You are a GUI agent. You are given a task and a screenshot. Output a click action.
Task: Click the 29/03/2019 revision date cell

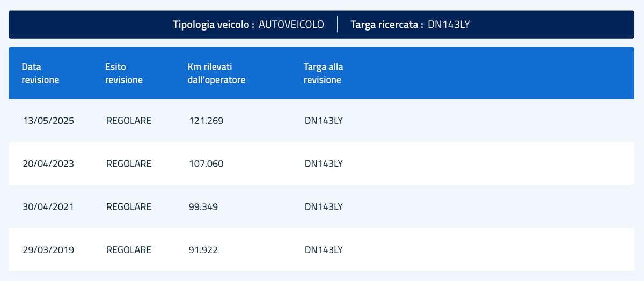point(48,249)
